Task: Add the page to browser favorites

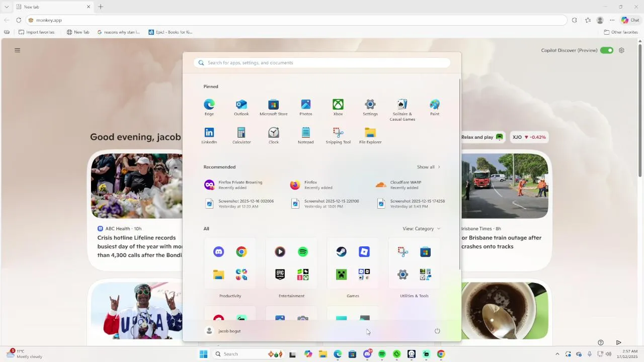Action: click(x=588, y=20)
